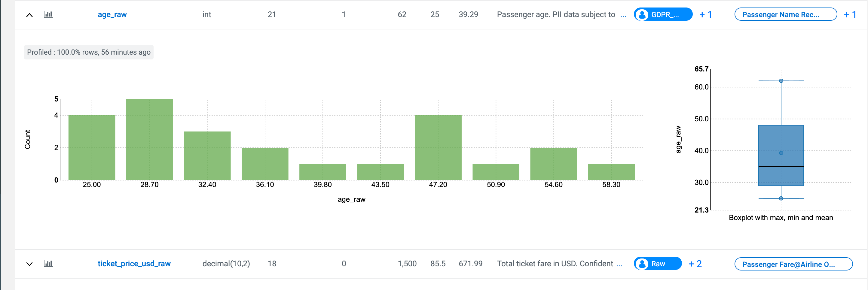This screenshot has height=290, width=868.
Task: Show the +1 more tags for age_raw
Action: coord(706,15)
